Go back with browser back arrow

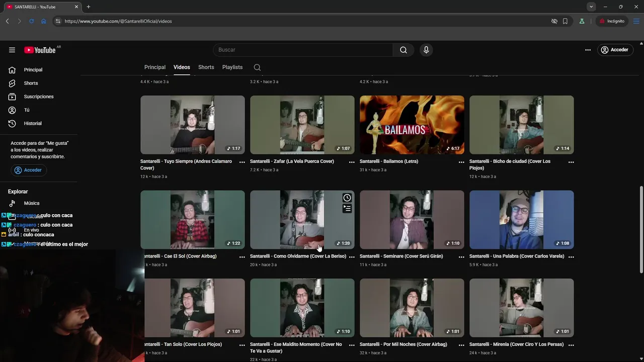[7, 21]
